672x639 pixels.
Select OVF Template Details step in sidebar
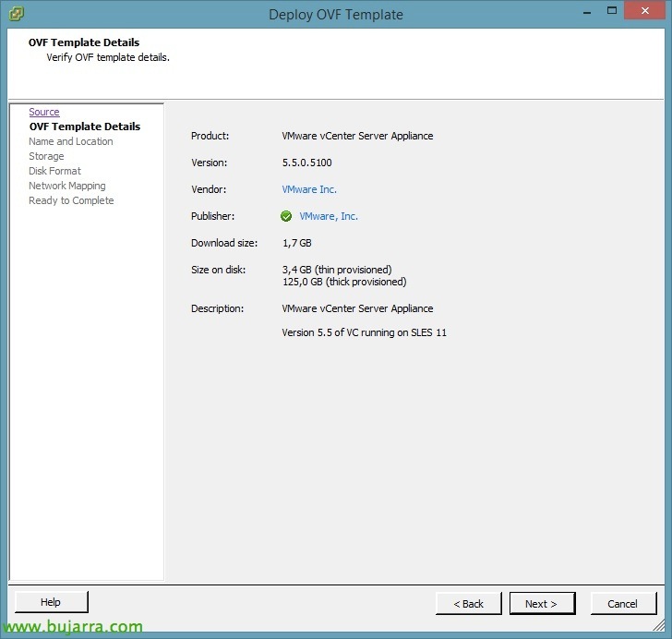click(85, 127)
